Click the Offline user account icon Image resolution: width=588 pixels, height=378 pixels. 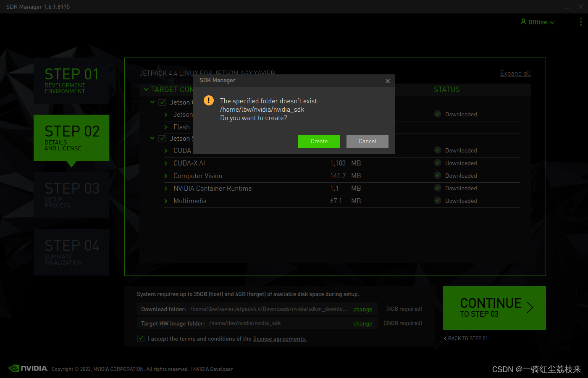(523, 21)
